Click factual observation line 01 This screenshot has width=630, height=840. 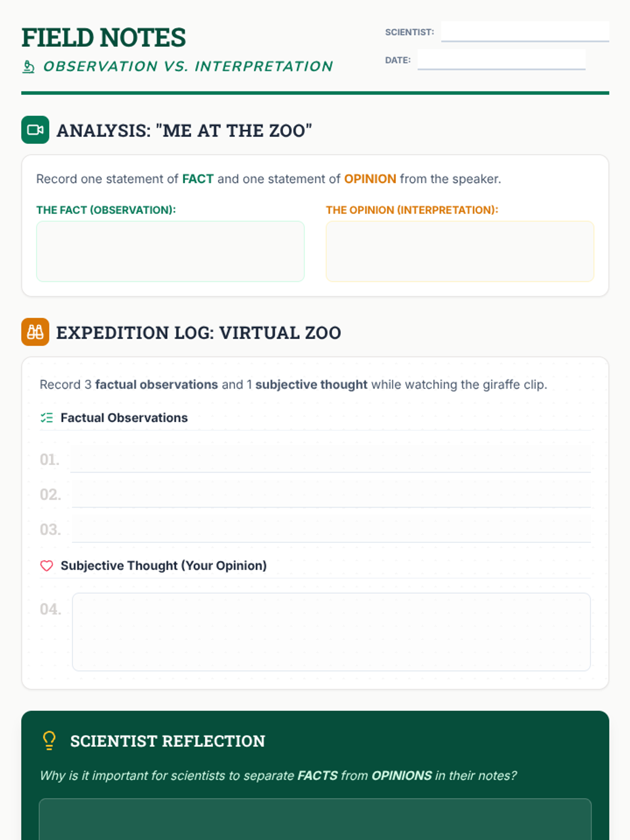click(330, 460)
